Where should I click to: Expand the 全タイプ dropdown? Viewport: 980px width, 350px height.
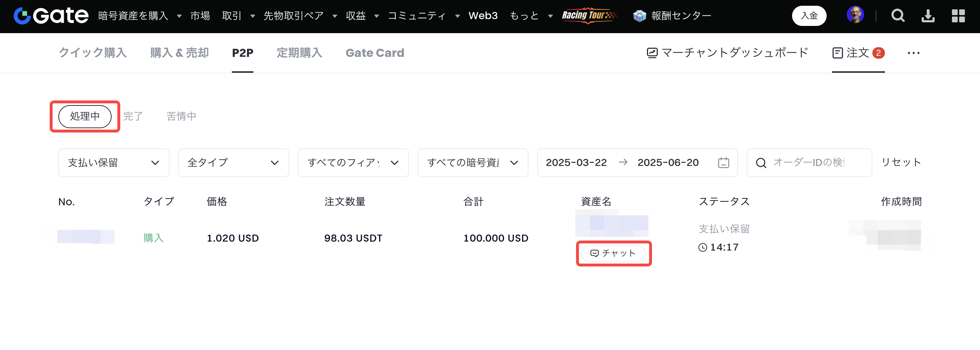click(233, 163)
